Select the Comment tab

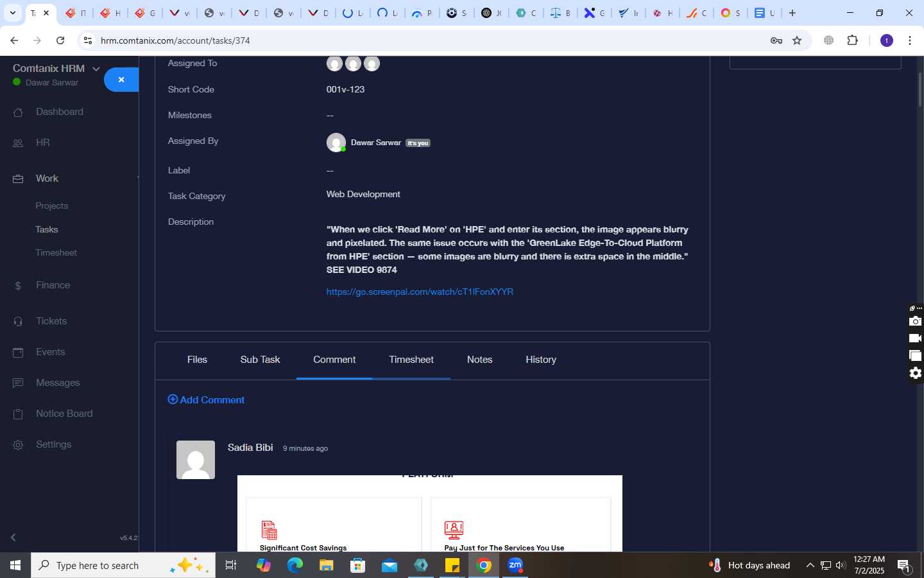click(x=334, y=360)
